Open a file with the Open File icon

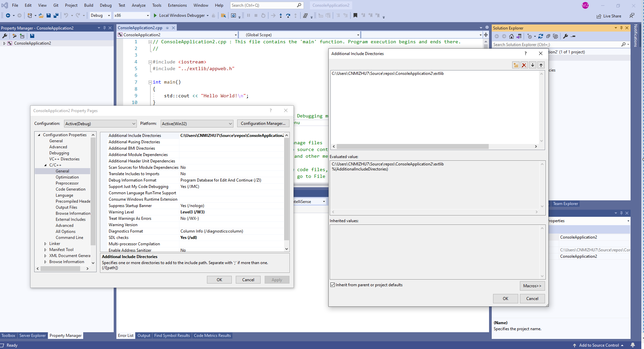pyautogui.click(x=41, y=15)
